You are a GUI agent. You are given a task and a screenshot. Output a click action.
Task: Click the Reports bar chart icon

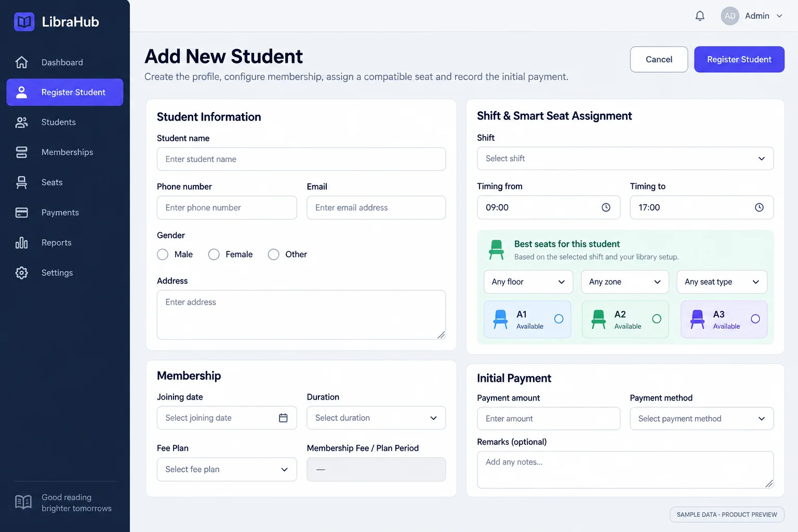21,243
